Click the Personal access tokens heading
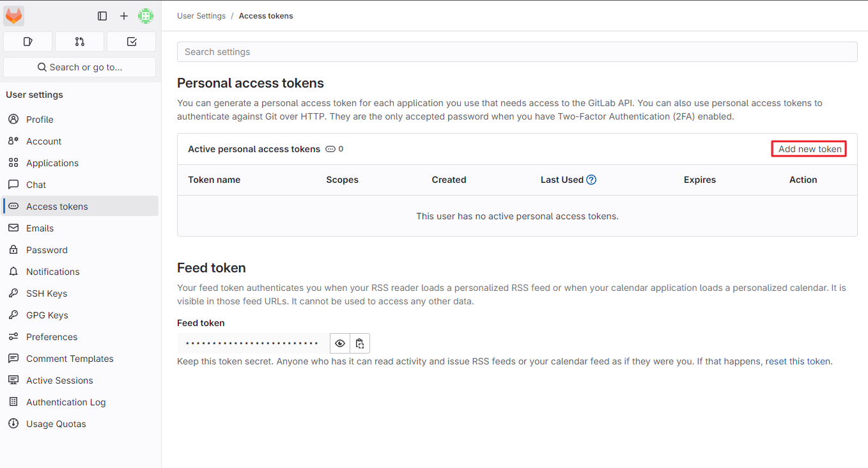The image size is (868, 468). (251, 83)
